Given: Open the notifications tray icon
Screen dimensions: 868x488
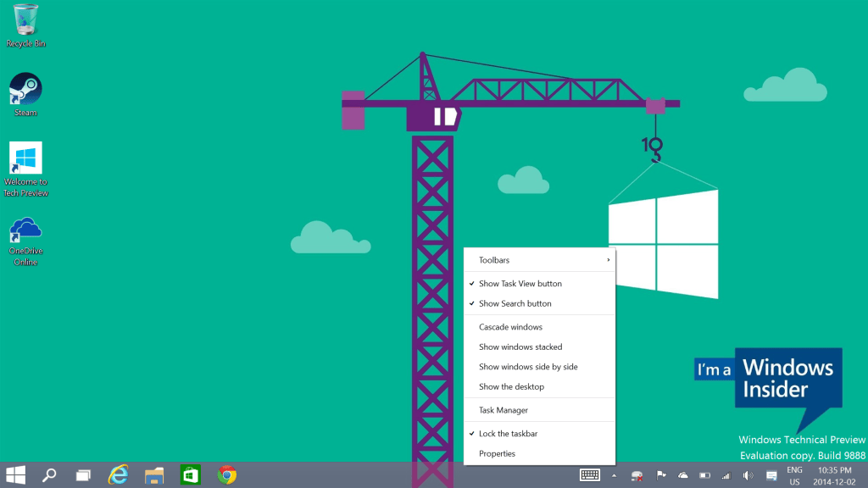Looking at the screenshot, I should pos(771,475).
